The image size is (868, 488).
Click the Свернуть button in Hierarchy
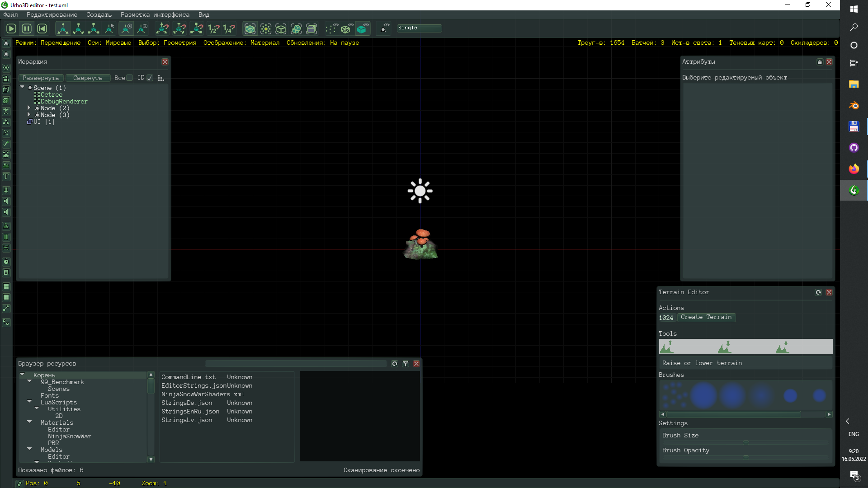tap(88, 78)
